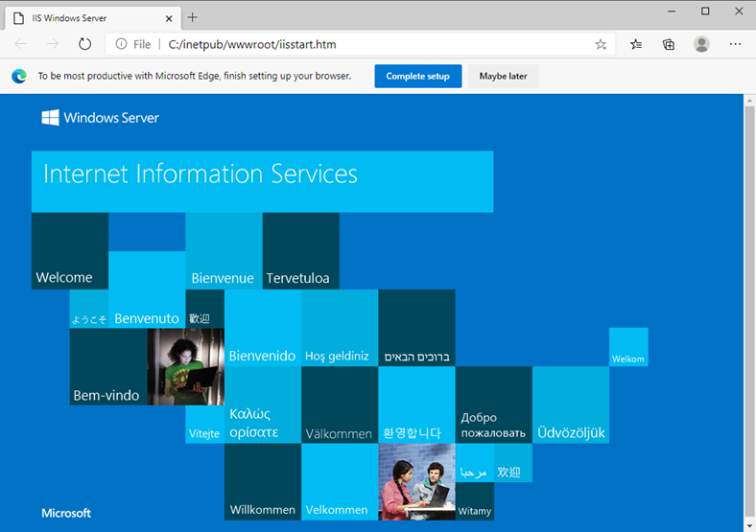Open the Collections icon

click(669, 44)
